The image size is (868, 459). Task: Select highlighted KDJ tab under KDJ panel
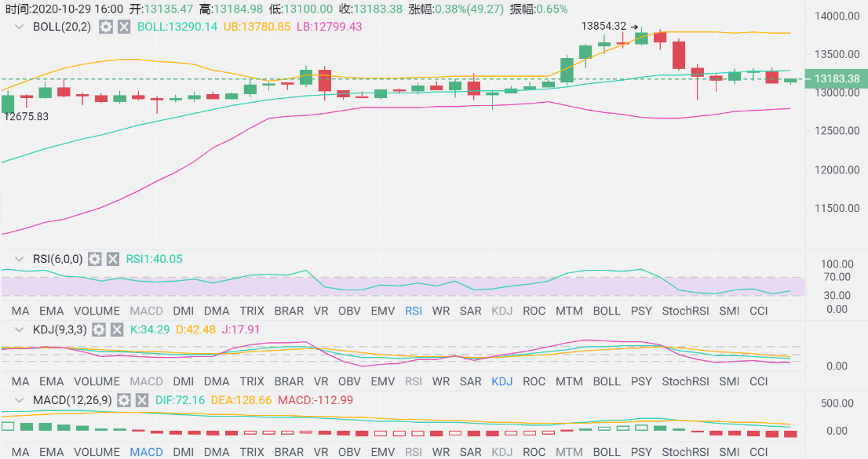[x=502, y=381]
